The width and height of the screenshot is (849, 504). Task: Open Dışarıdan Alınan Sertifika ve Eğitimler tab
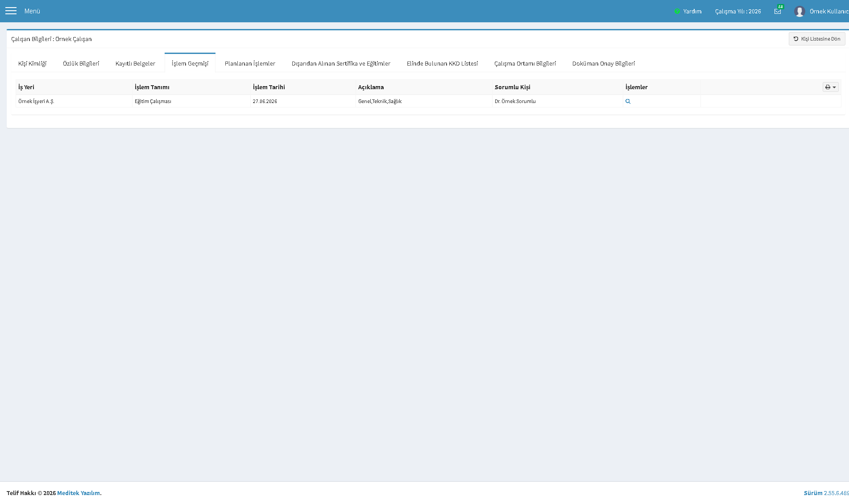[341, 63]
